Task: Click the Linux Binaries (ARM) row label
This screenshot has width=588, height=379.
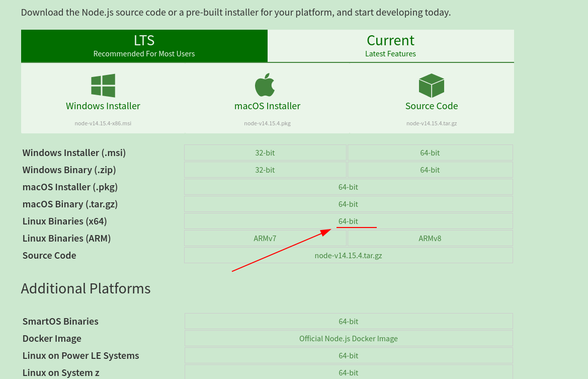Action: (x=66, y=238)
